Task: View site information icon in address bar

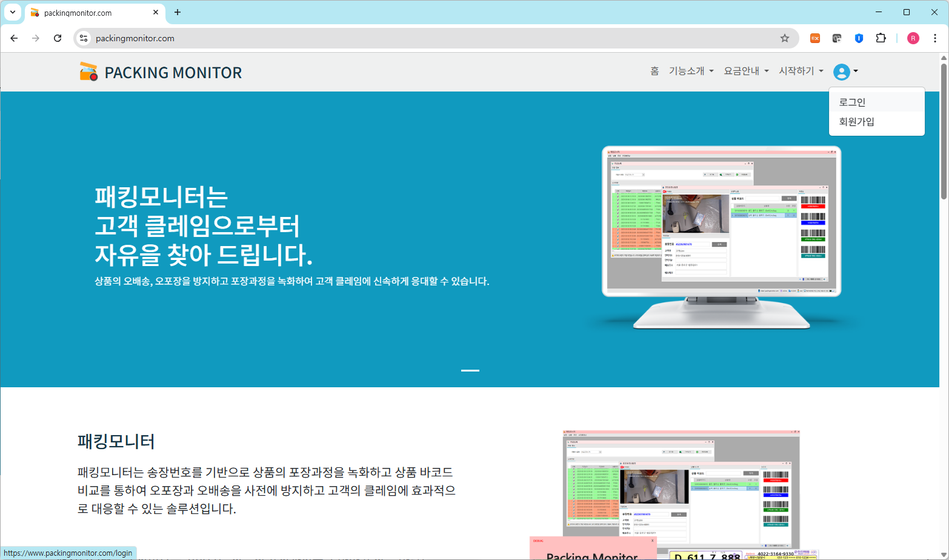Action: [84, 38]
